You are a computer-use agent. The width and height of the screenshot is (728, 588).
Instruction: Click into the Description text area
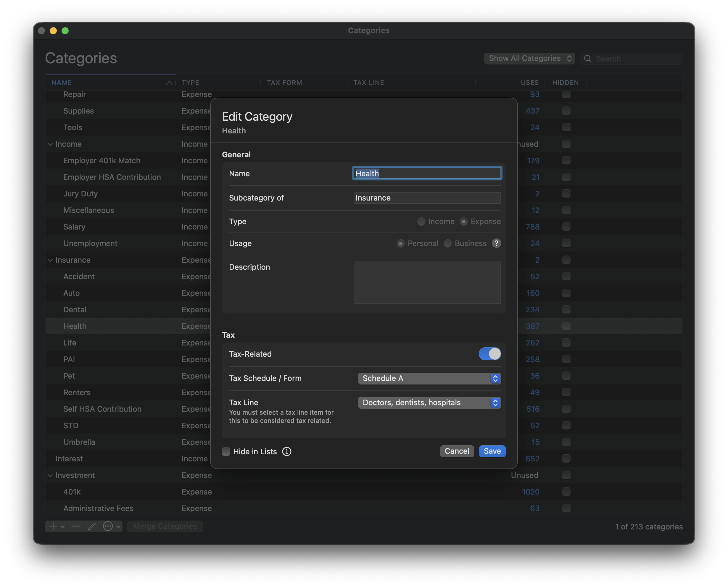coord(427,282)
